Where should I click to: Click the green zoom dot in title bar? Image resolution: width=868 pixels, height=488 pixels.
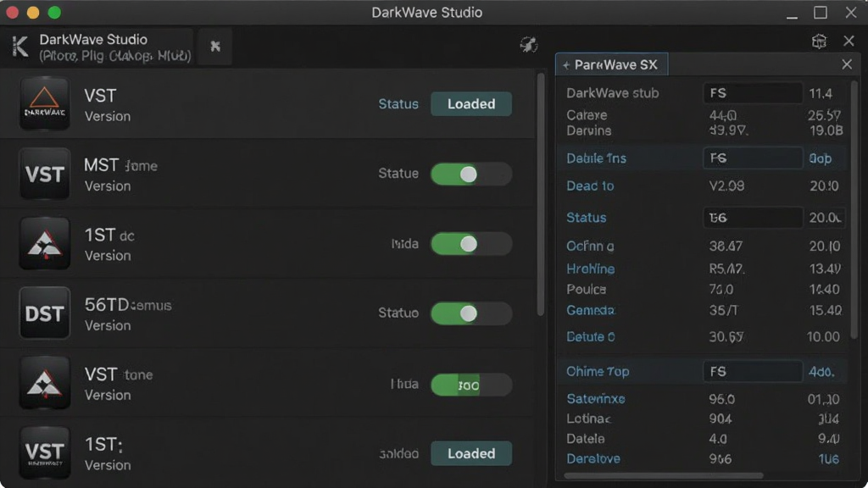click(x=54, y=12)
